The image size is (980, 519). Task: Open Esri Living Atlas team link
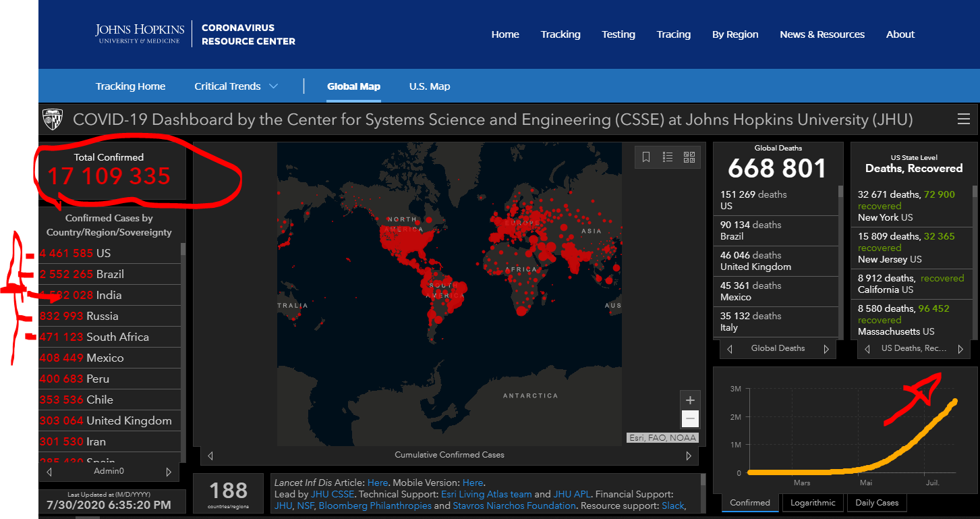point(486,494)
